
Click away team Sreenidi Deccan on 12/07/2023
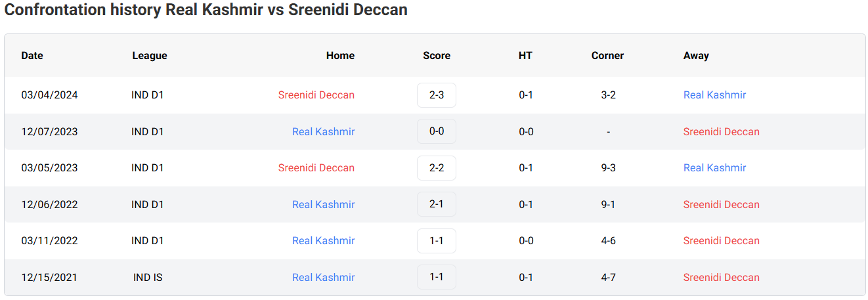721,131
